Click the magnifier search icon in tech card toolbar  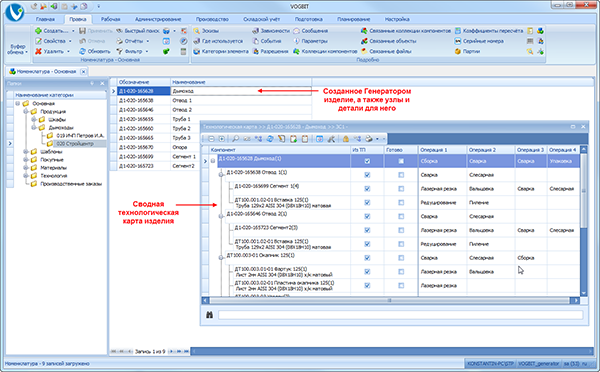click(x=236, y=139)
